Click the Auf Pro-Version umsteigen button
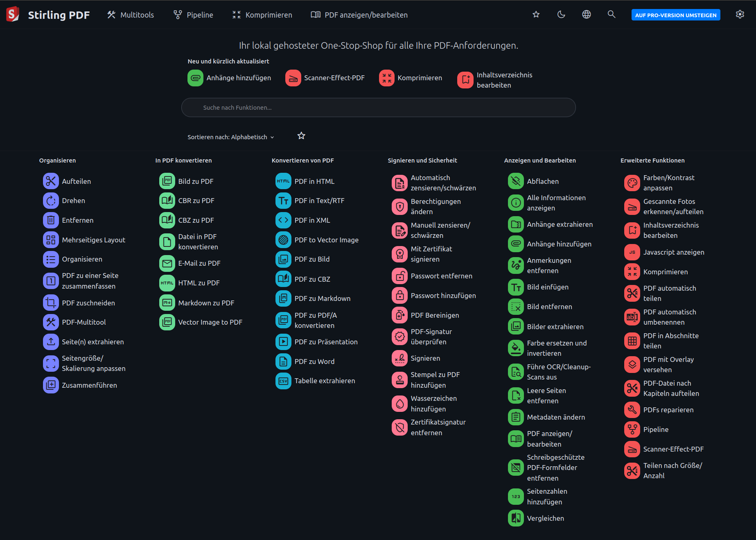Screen dimensions: 756x540 (675, 15)
